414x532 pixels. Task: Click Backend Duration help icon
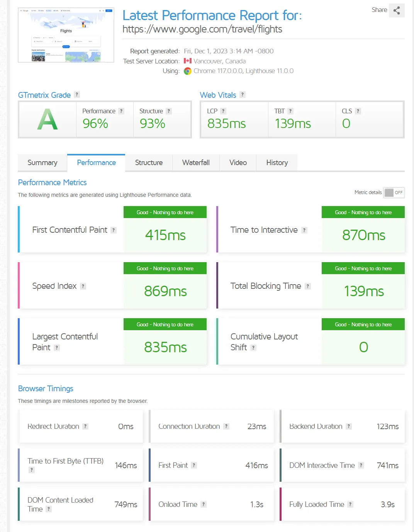pyautogui.click(x=349, y=426)
